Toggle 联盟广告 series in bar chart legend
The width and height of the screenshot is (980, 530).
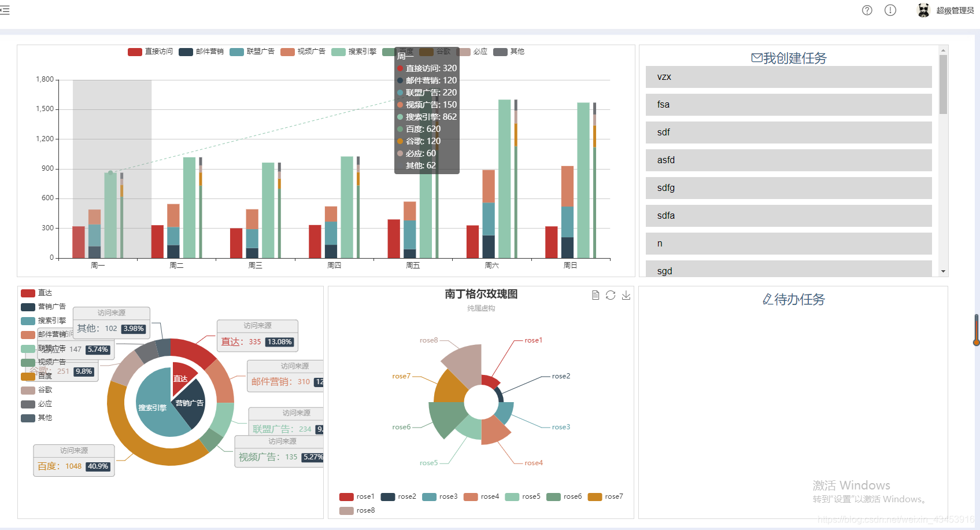[x=252, y=51]
